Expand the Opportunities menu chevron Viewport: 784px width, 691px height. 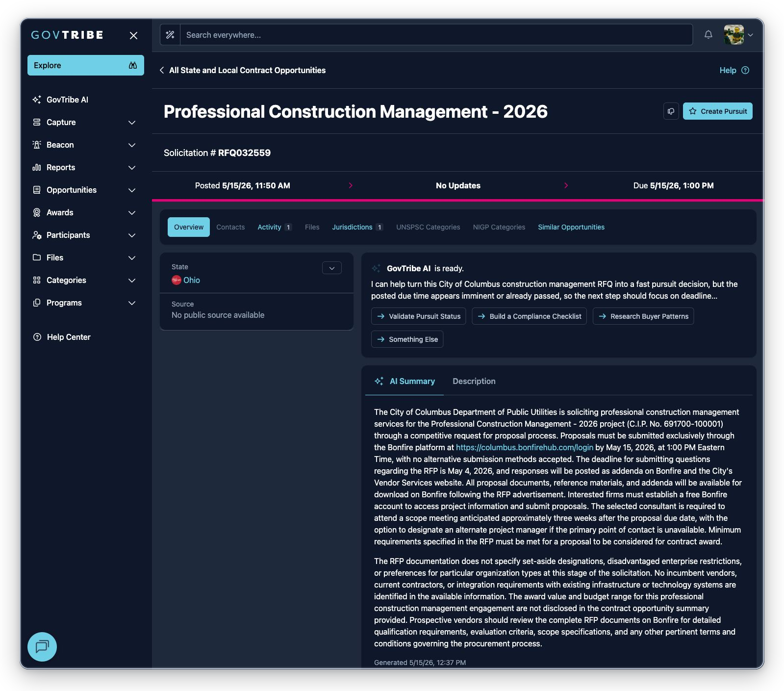pyautogui.click(x=132, y=190)
